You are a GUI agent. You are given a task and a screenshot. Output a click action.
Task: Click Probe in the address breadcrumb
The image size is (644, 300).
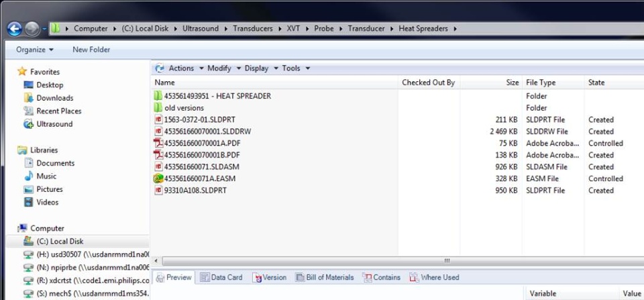coord(324,28)
